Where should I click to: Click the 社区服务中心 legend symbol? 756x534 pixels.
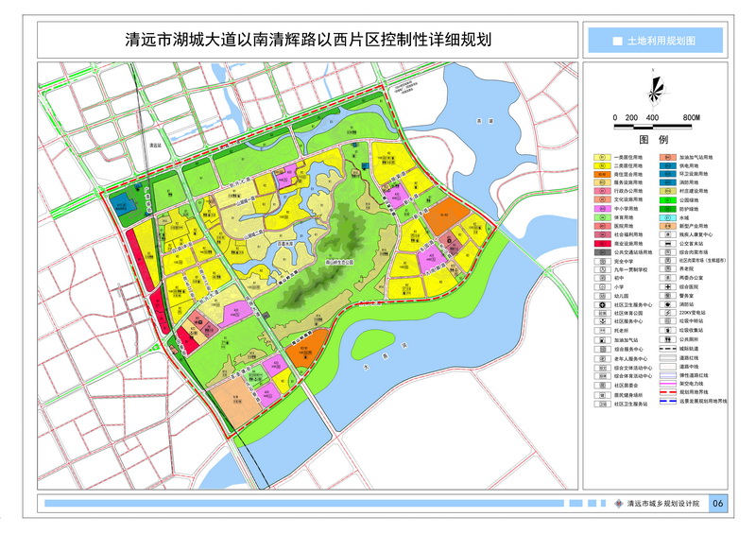click(x=600, y=321)
